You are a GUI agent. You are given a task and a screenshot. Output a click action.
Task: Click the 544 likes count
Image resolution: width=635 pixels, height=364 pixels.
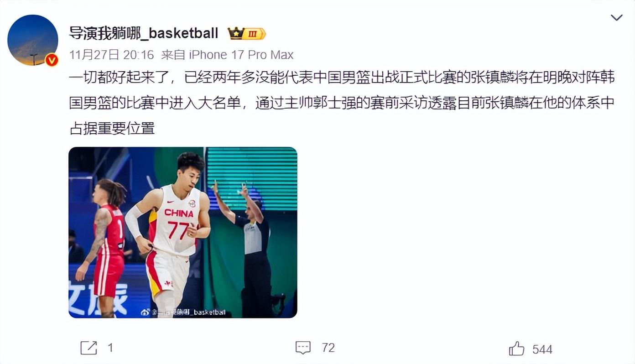(542, 349)
